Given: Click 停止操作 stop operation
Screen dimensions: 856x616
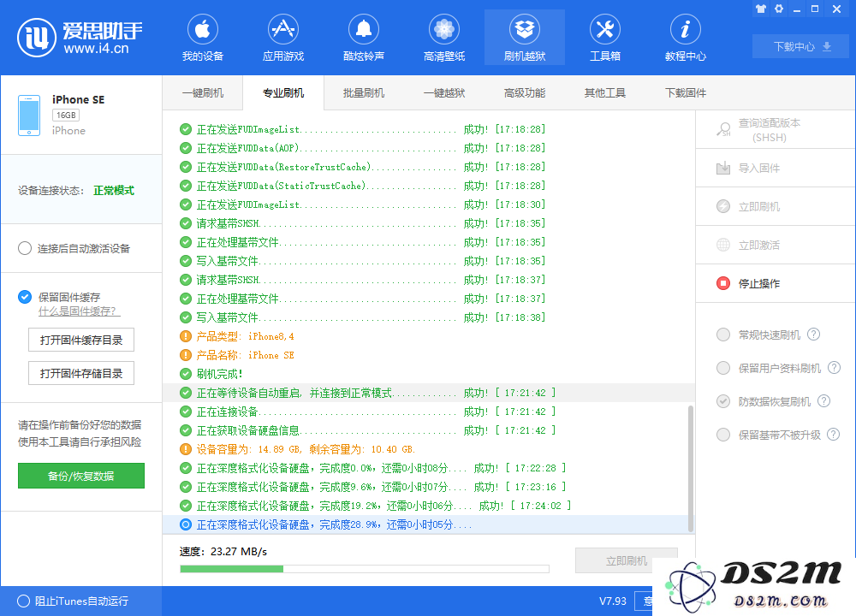Looking at the screenshot, I should pyautogui.click(x=776, y=283).
